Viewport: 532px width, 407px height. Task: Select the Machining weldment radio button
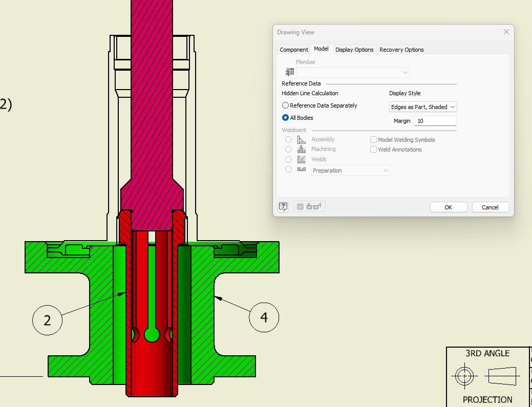tap(288, 149)
